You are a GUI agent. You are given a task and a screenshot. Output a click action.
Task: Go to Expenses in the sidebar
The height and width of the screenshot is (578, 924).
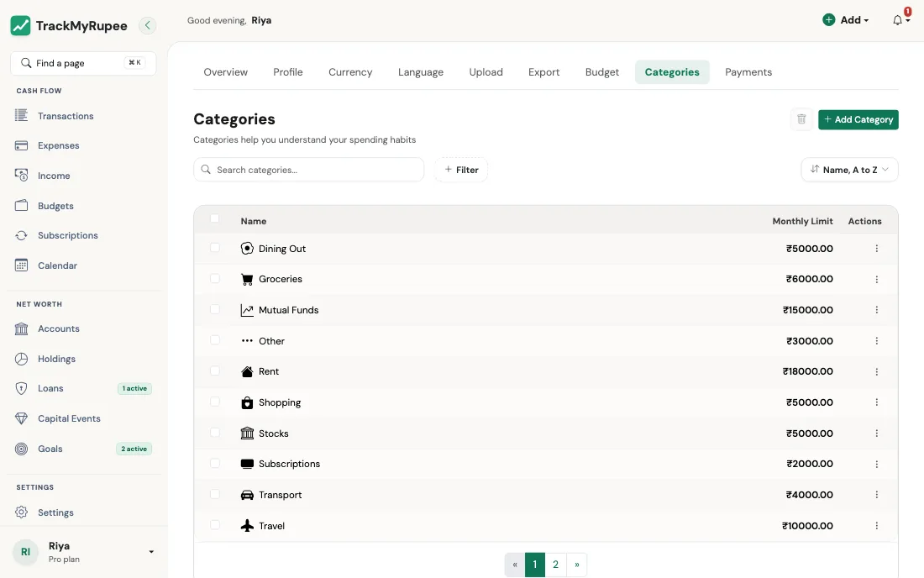pos(58,145)
